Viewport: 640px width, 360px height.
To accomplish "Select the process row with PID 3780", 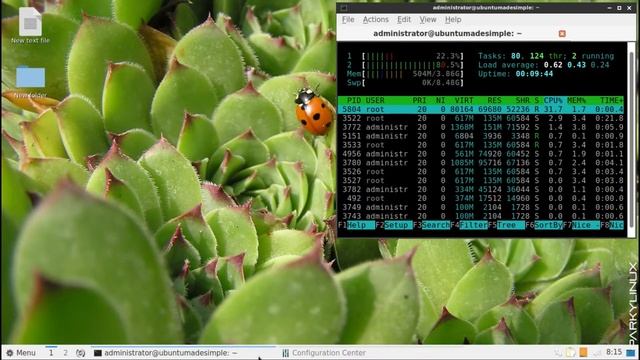I will (481, 163).
